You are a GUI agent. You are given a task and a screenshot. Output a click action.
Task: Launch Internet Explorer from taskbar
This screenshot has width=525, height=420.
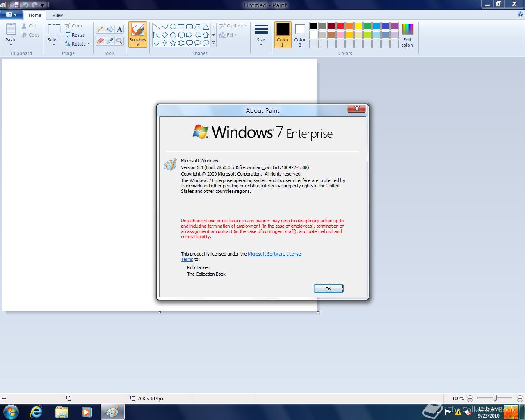(36, 412)
